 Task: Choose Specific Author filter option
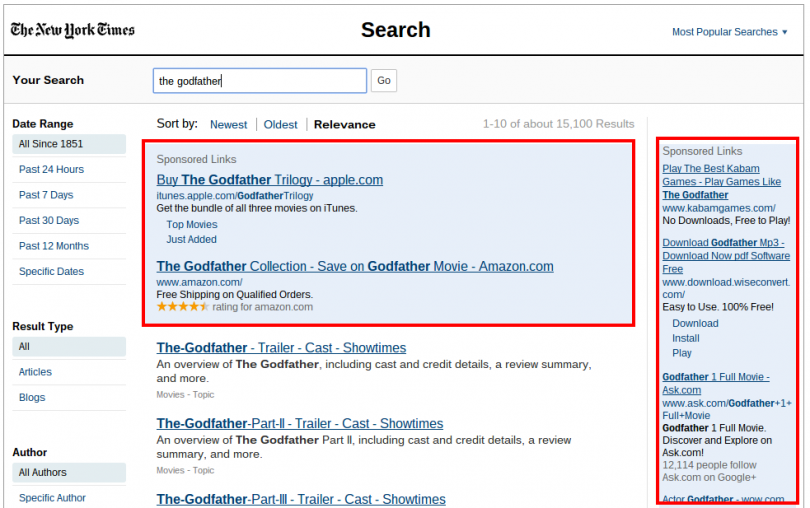52,498
